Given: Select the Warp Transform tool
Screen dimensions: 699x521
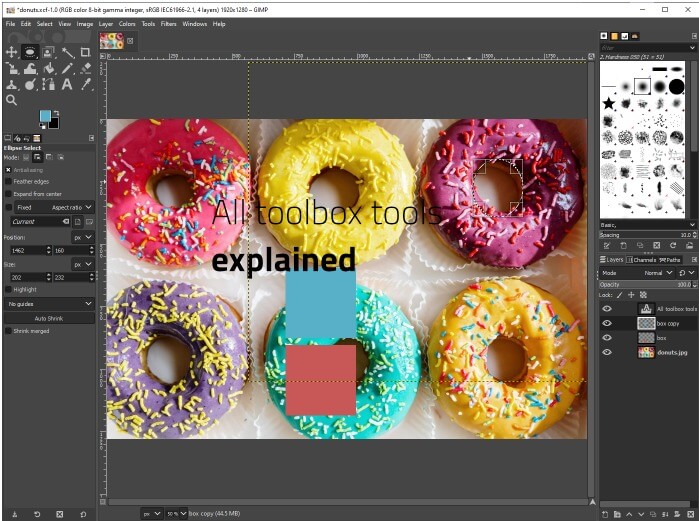Looking at the screenshot, I should [x=30, y=68].
